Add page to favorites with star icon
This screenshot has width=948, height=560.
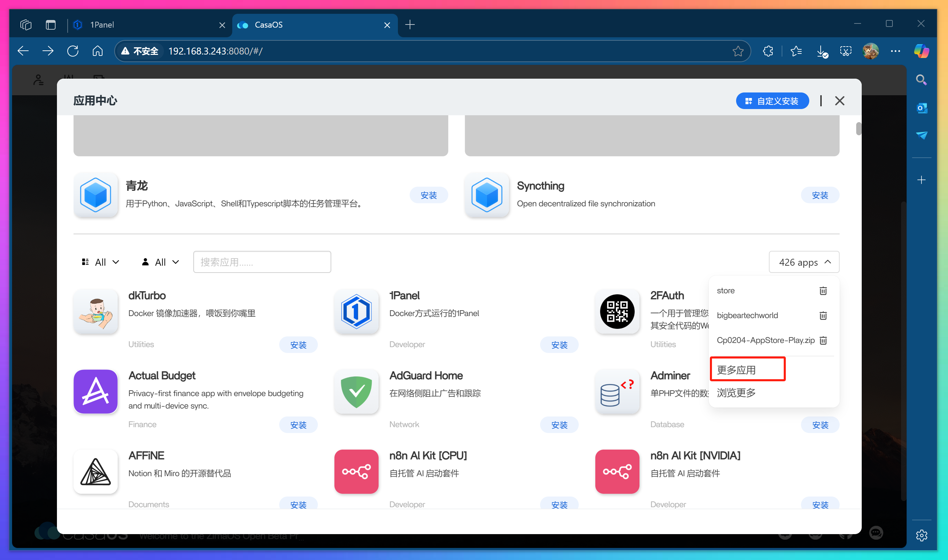click(738, 51)
